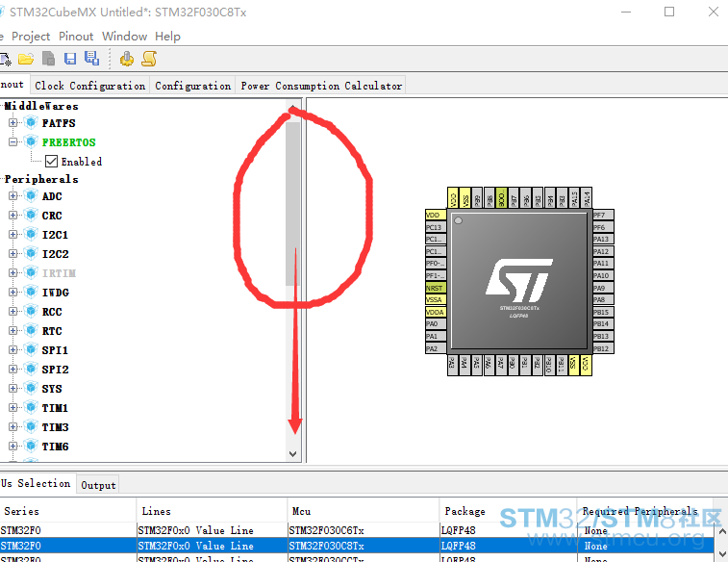Click the FATFS cube icon
This screenshot has width=728, height=562.
pyautogui.click(x=31, y=122)
